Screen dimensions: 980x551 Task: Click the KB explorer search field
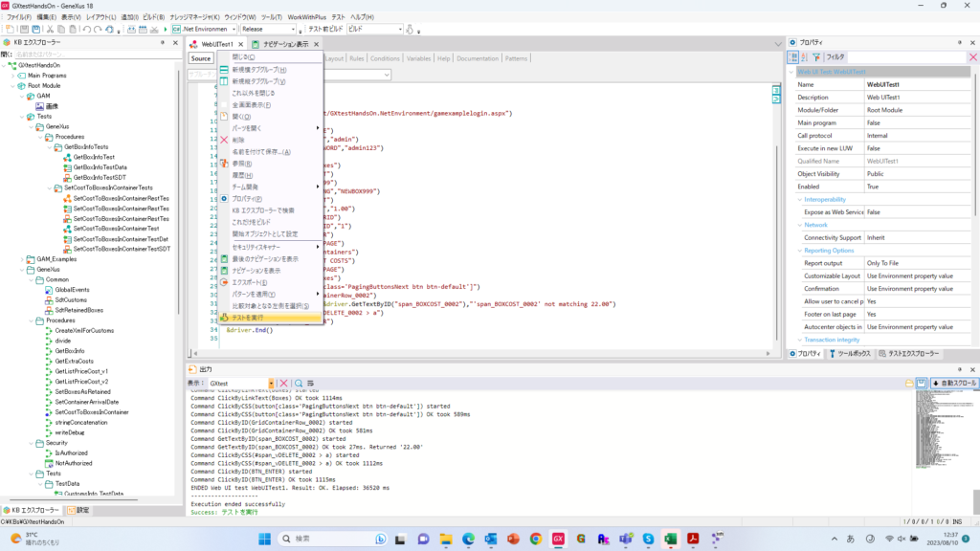tap(97, 55)
